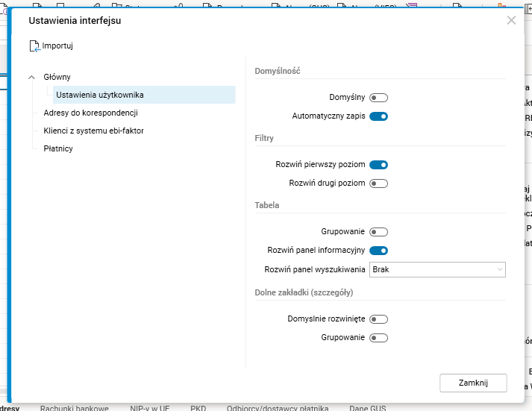The height and width of the screenshot is (411, 532).
Task: Select Klienci z systemu ebi-faktor
Action: coord(93,131)
